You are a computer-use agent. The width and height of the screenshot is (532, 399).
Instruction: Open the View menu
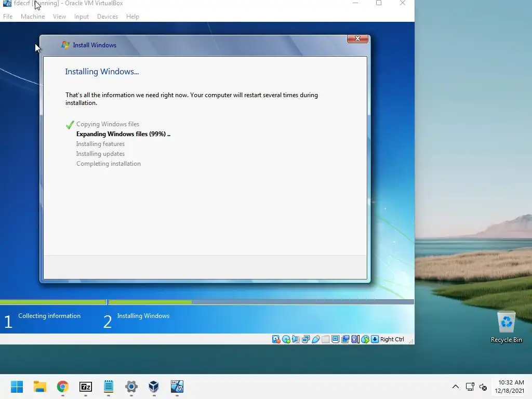59,16
